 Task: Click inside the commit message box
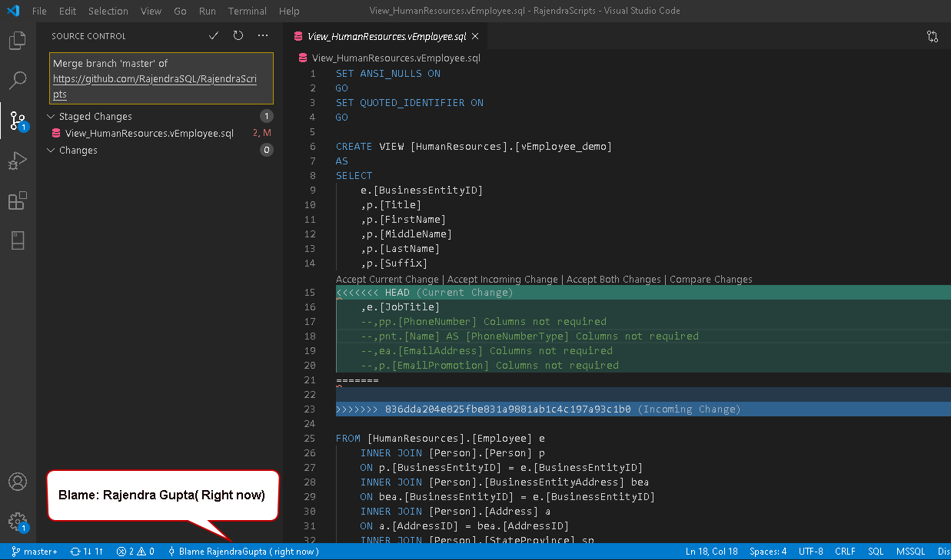(x=161, y=78)
